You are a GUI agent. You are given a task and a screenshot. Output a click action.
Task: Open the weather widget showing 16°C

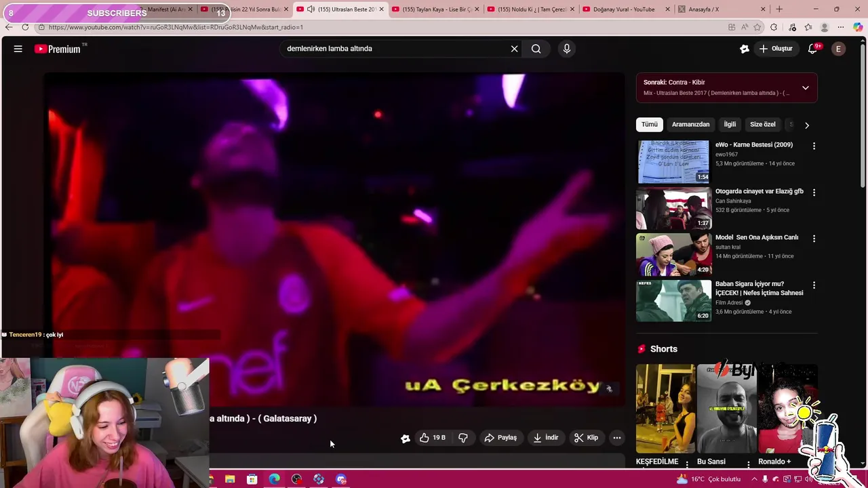pyautogui.click(x=709, y=479)
